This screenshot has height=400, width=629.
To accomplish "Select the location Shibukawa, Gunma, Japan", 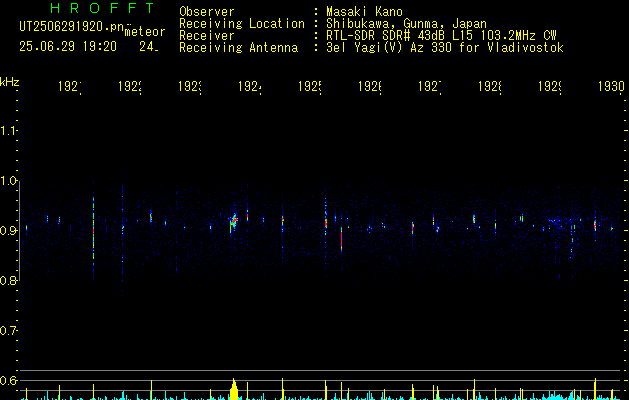I will (406, 24).
